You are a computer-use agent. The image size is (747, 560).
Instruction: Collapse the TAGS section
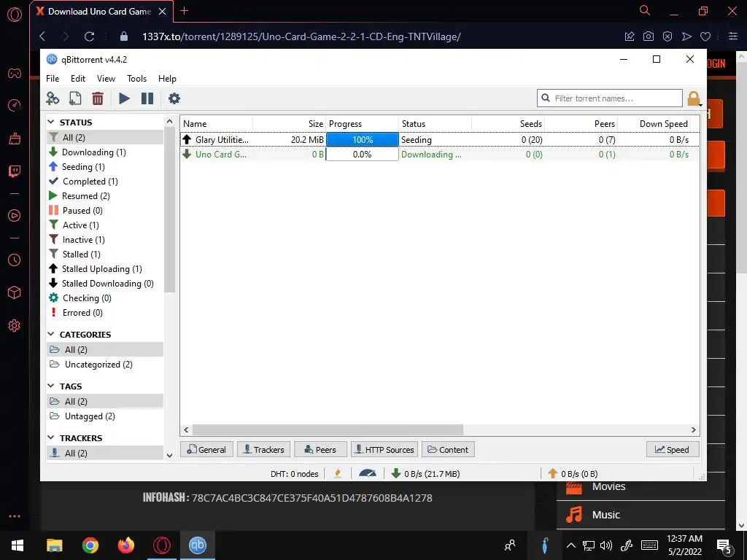pos(52,386)
